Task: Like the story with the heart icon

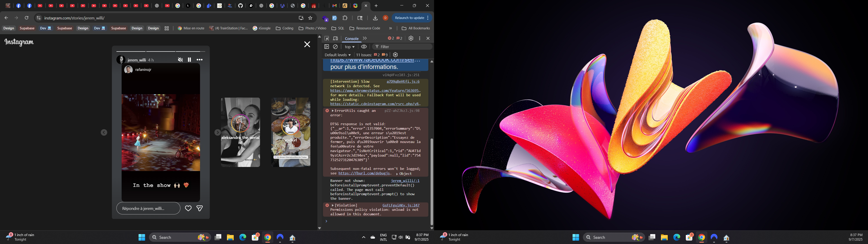Action: [x=188, y=209]
